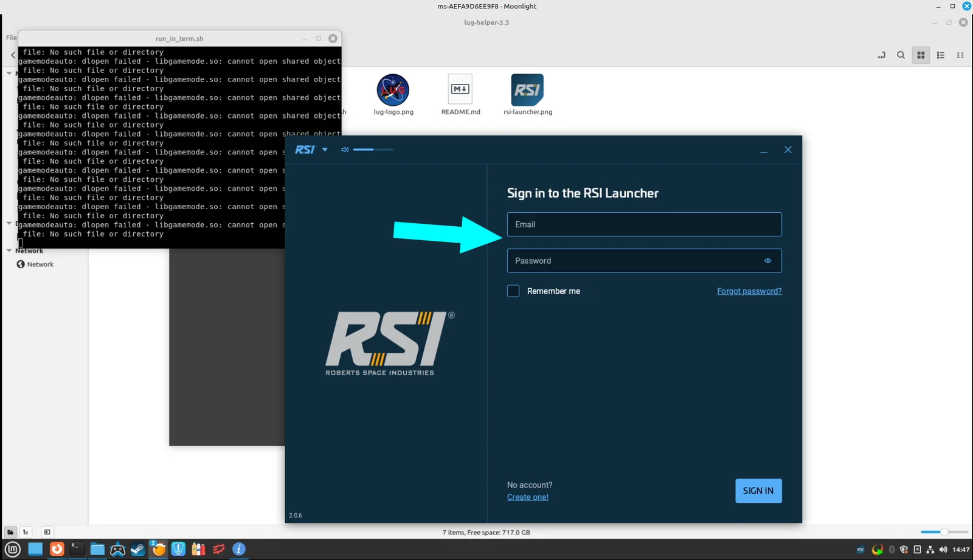Click the Password input field
Image resolution: width=973 pixels, height=560 pixels.
point(644,261)
